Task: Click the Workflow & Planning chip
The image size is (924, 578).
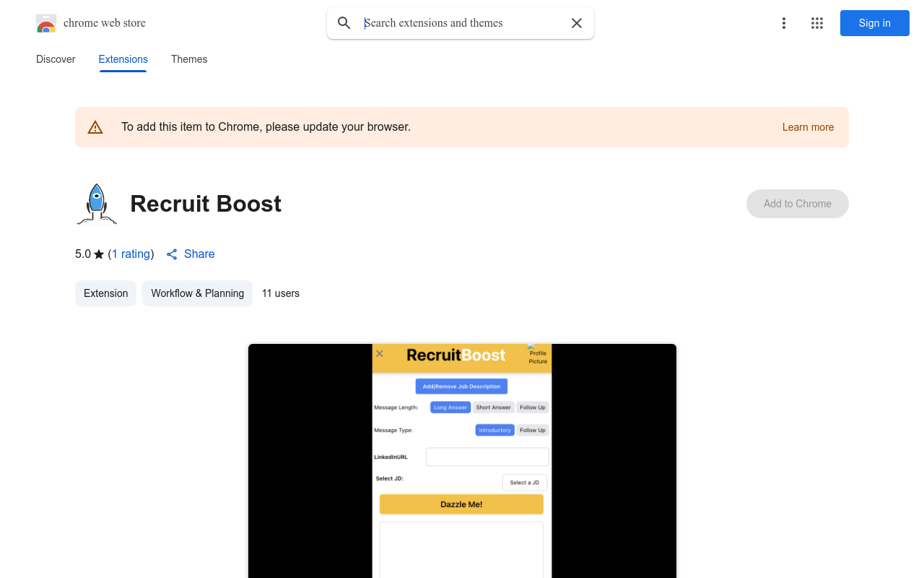Action: [197, 293]
